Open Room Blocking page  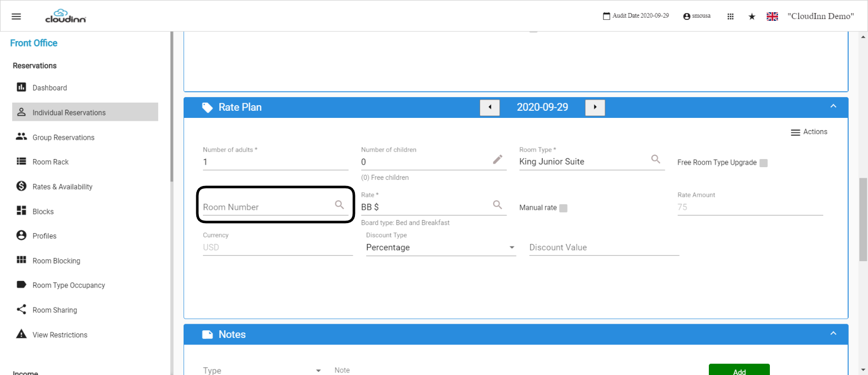(85, 260)
